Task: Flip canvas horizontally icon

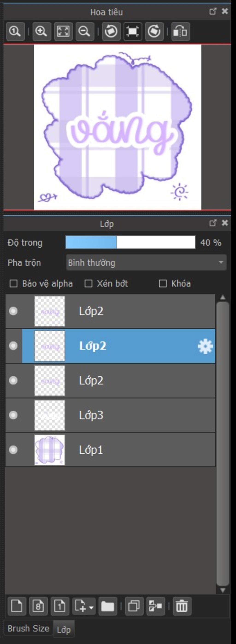Action: 180,32
